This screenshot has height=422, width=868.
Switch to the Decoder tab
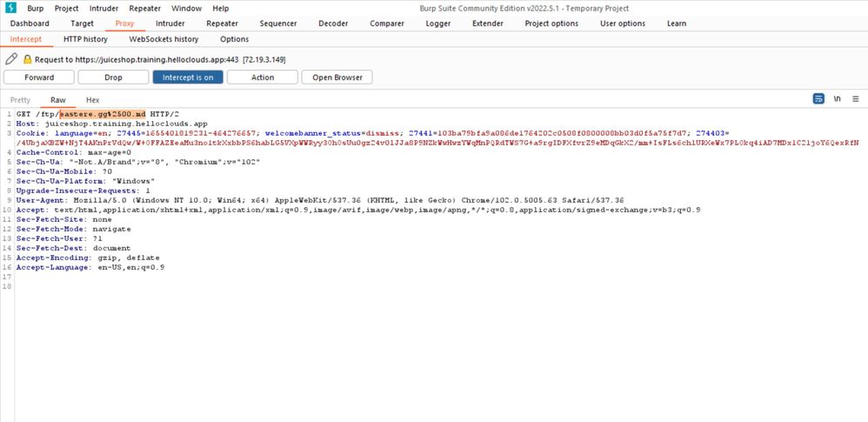point(333,23)
